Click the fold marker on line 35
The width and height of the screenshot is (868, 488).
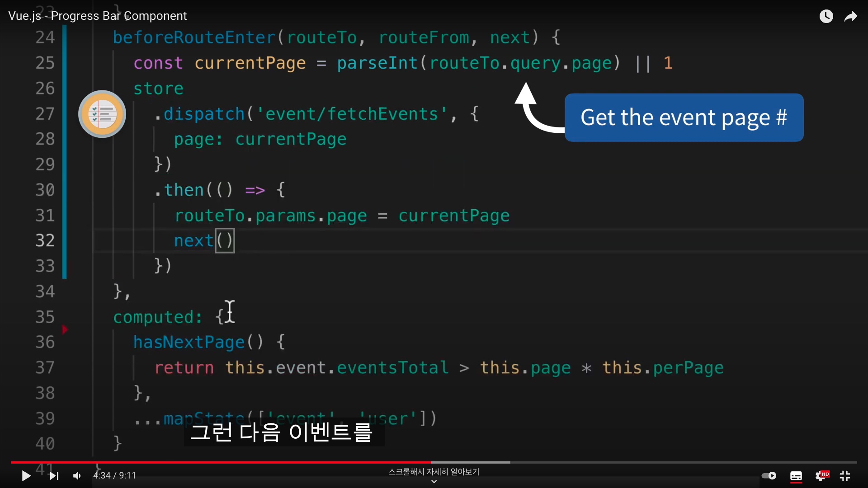(65, 329)
